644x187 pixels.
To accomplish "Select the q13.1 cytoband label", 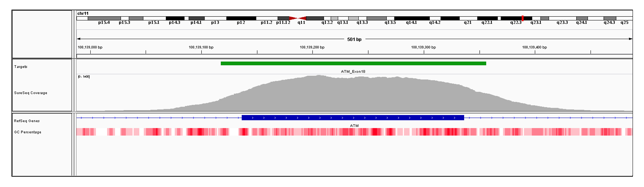I will [342, 22].
